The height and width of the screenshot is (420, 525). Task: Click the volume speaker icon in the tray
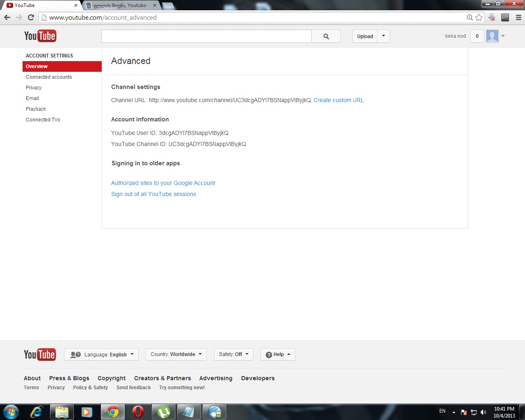[483, 412]
